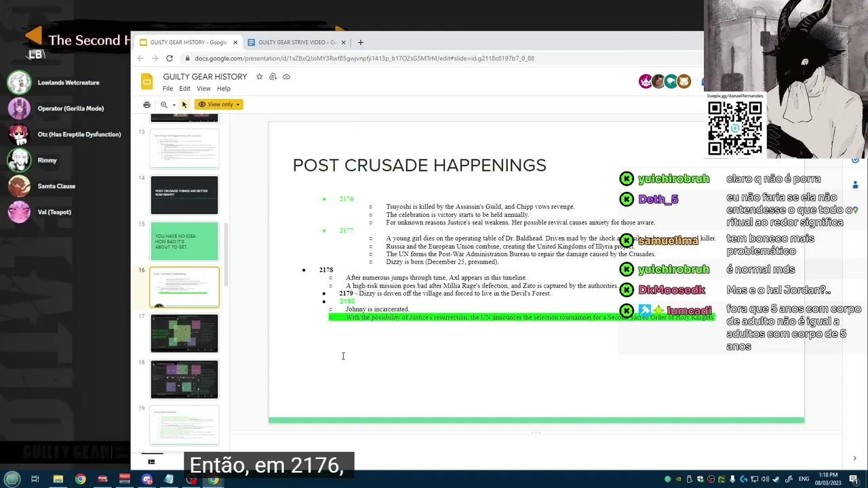
Task: Click the zoom magnifier tool
Action: tap(163, 104)
